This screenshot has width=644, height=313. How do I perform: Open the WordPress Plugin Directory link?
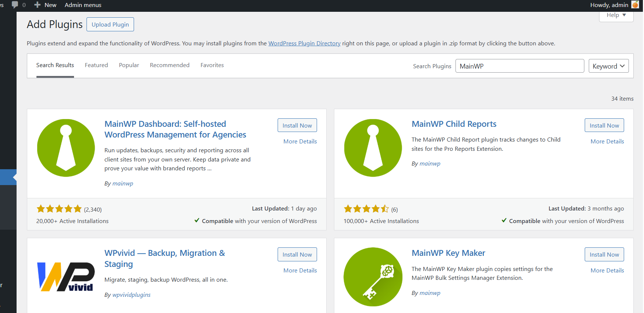(304, 44)
